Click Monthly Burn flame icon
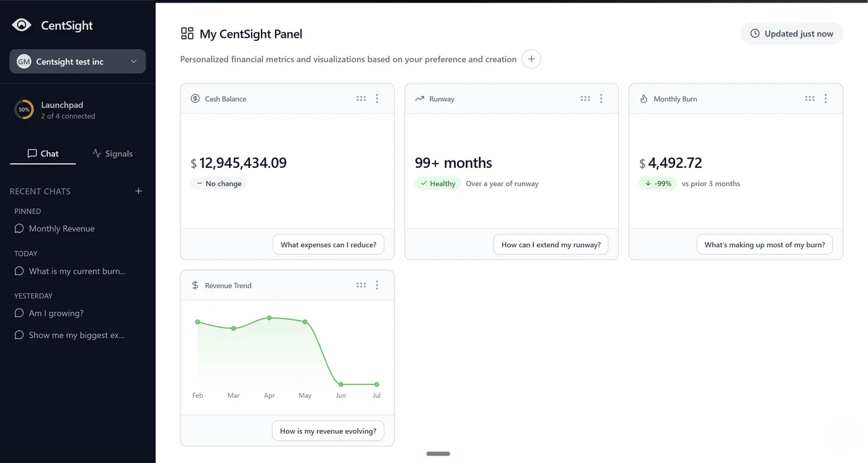 [x=644, y=99]
